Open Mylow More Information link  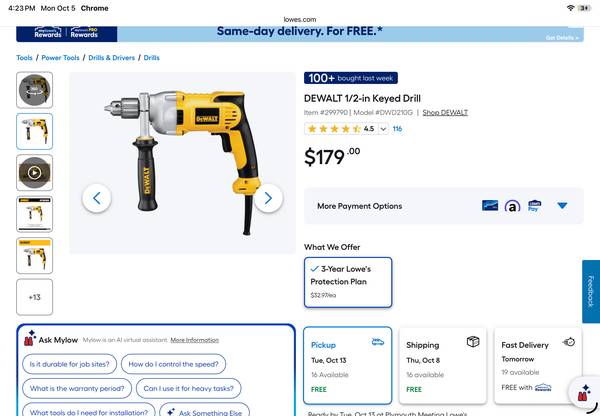194,340
